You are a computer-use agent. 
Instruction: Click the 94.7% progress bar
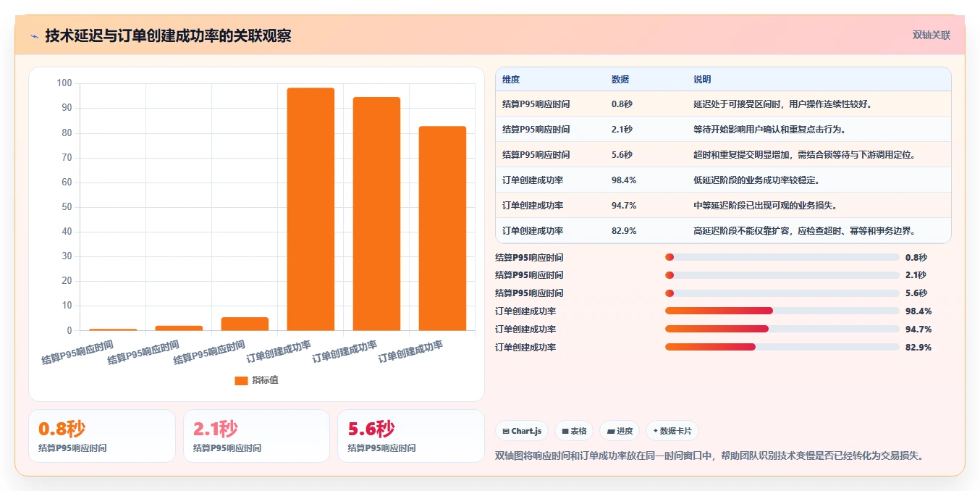(x=782, y=330)
